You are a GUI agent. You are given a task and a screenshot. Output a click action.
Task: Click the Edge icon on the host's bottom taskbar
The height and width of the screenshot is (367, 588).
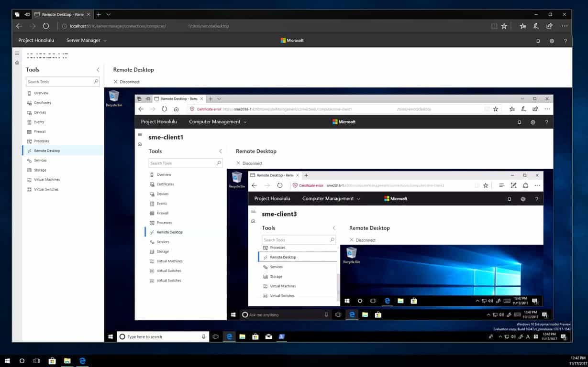tap(82, 361)
